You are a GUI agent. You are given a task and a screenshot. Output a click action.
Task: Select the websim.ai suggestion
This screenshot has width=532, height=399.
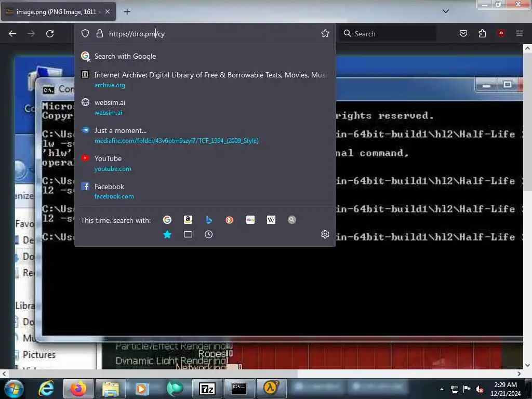205,107
